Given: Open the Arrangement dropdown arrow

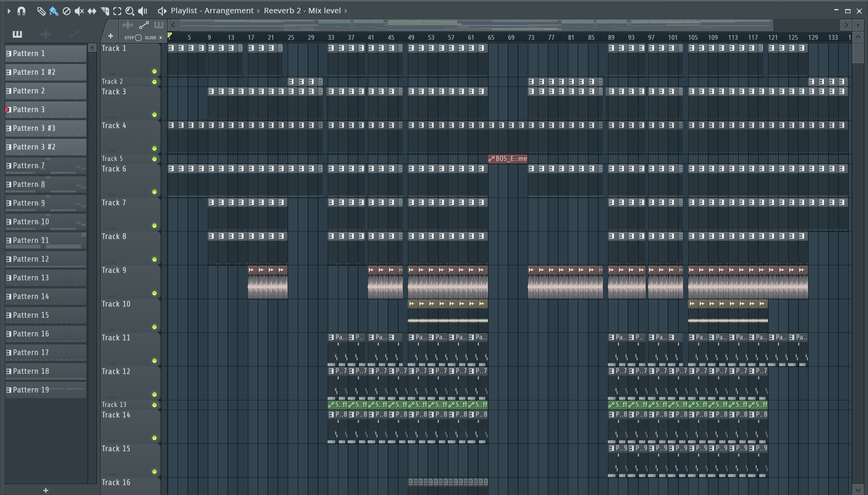Looking at the screenshot, I should pos(258,11).
